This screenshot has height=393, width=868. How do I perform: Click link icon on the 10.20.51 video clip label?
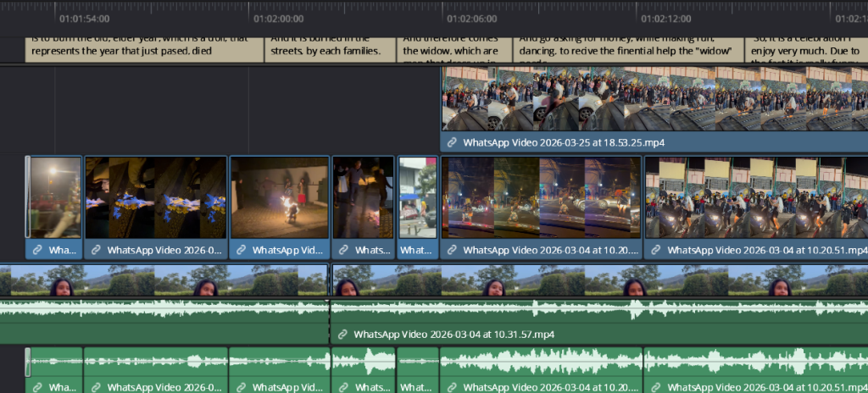tap(656, 251)
